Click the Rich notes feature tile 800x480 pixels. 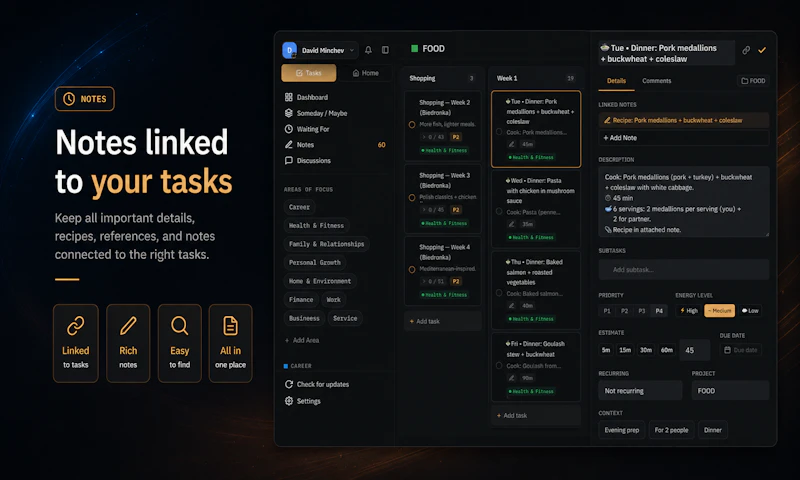(128, 343)
